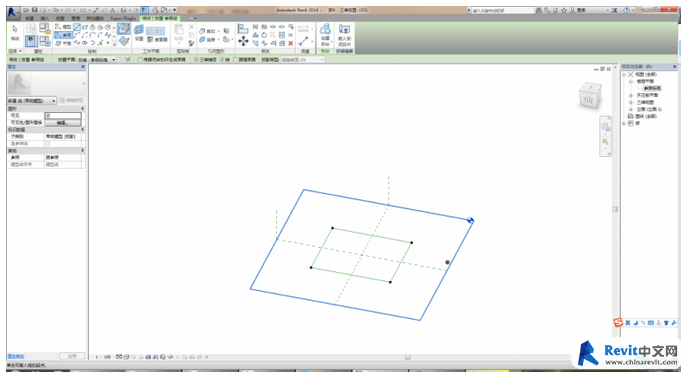688x374 pixels.
Task: Collapse the Identity Data section in Properties
Action: pyautogui.click(x=83, y=130)
